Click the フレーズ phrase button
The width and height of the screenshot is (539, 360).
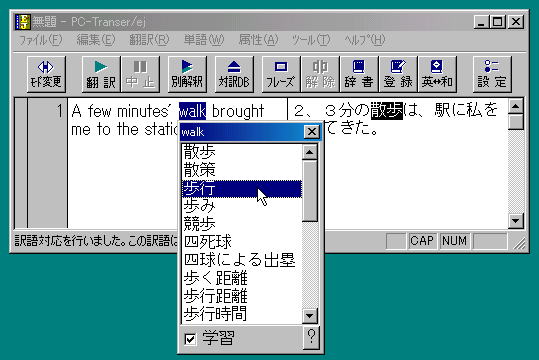point(281,74)
